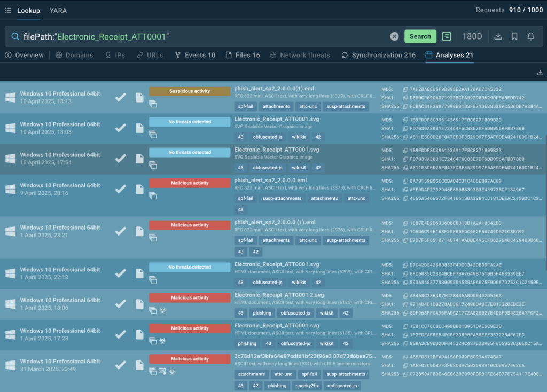Click the Suspicious activity verdict label
Viewport: 547px width, 392px height.
(190, 91)
